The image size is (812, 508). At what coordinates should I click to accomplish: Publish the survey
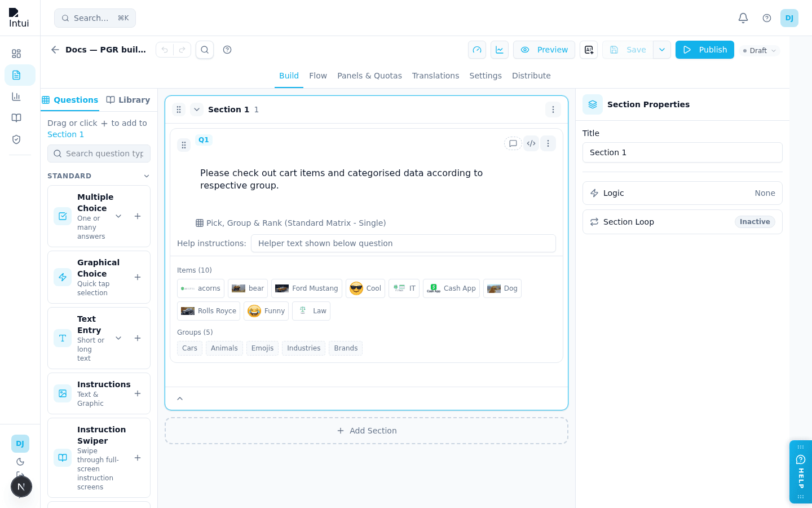tap(705, 50)
